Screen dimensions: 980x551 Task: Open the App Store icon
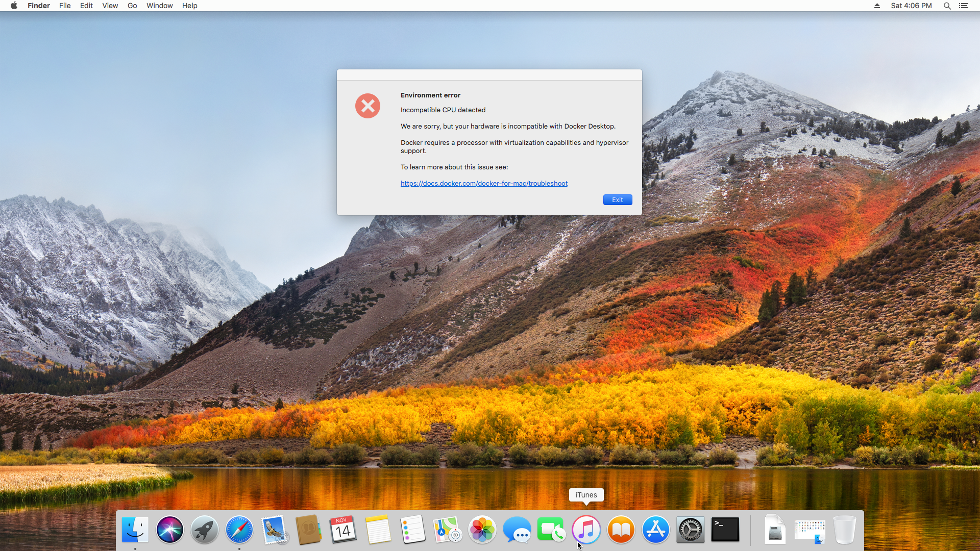(655, 530)
